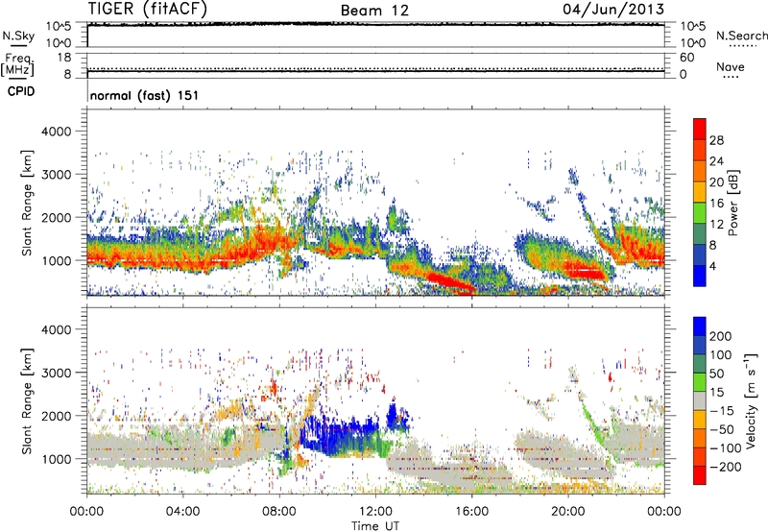The height and width of the screenshot is (532, 768).
Task: Click the "-100" velocity colorbar value
Action: click(725, 448)
